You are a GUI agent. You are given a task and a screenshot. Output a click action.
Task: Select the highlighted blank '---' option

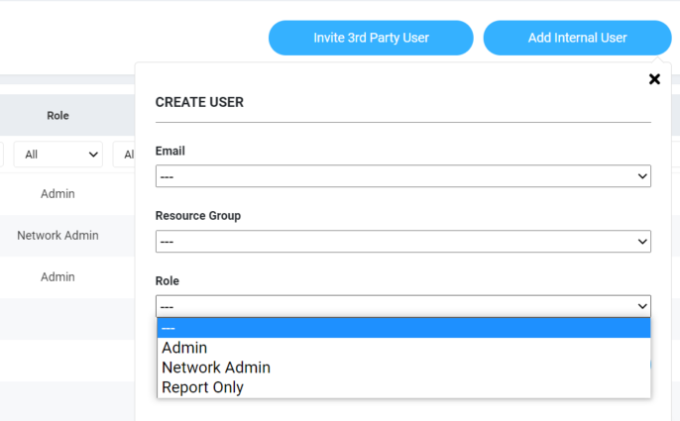click(x=403, y=328)
